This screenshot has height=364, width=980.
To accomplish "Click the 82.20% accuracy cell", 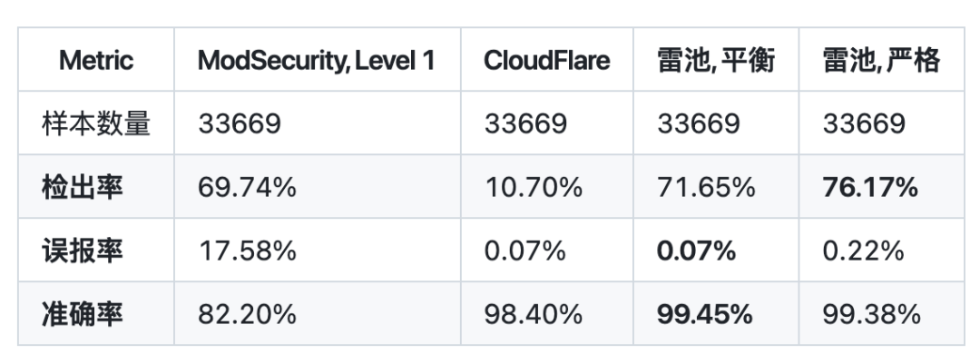I will pyautogui.click(x=247, y=314).
